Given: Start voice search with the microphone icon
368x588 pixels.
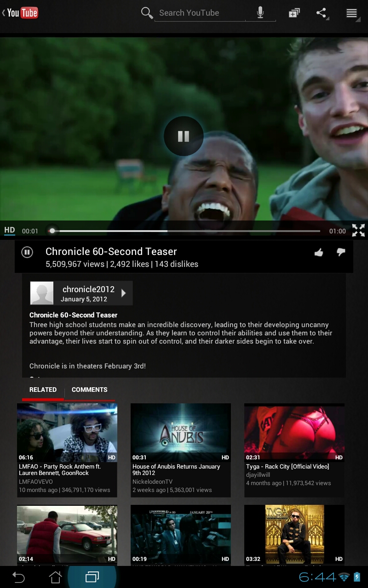Looking at the screenshot, I should pyautogui.click(x=260, y=13).
